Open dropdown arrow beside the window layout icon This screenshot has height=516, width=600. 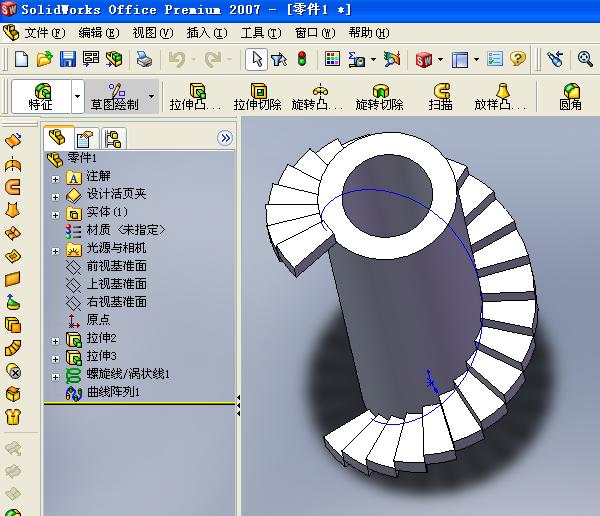coord(476,59)
